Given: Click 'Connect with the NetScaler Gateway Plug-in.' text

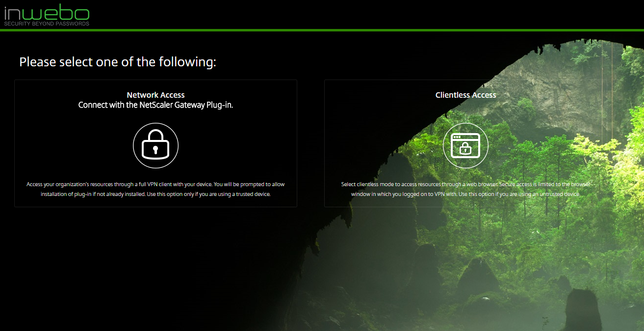Looking at the screenshot, I should 155,105.
